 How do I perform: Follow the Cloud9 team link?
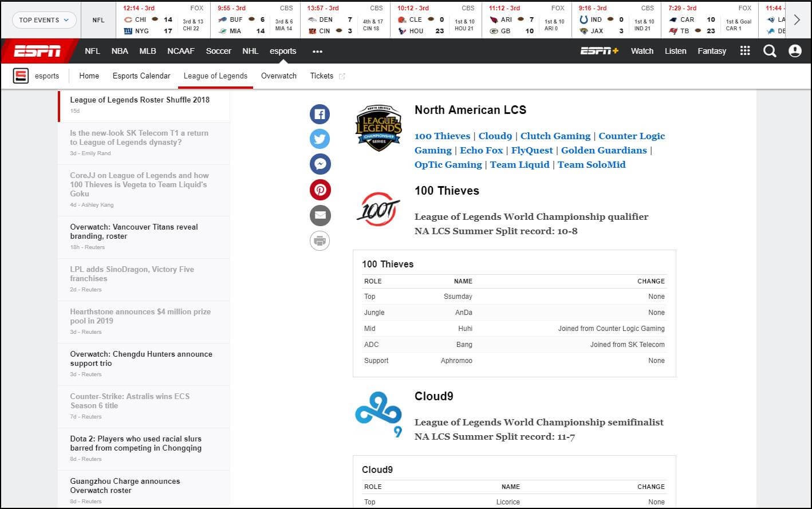tap(495, 136)
